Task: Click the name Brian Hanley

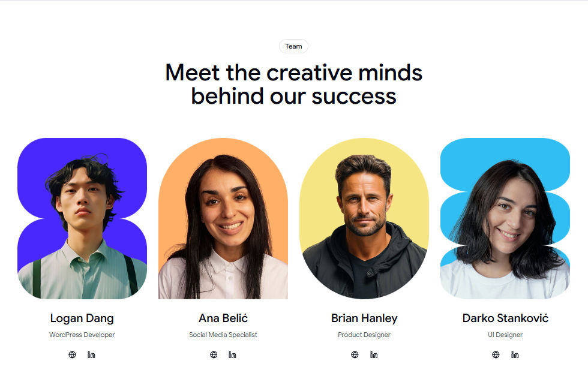Action: [x=364, y=318]
